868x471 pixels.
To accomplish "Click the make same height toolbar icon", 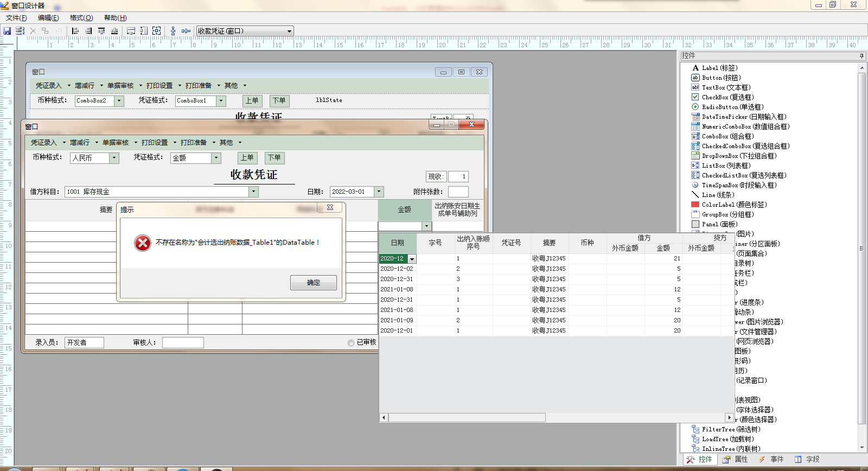I will 144,31.
